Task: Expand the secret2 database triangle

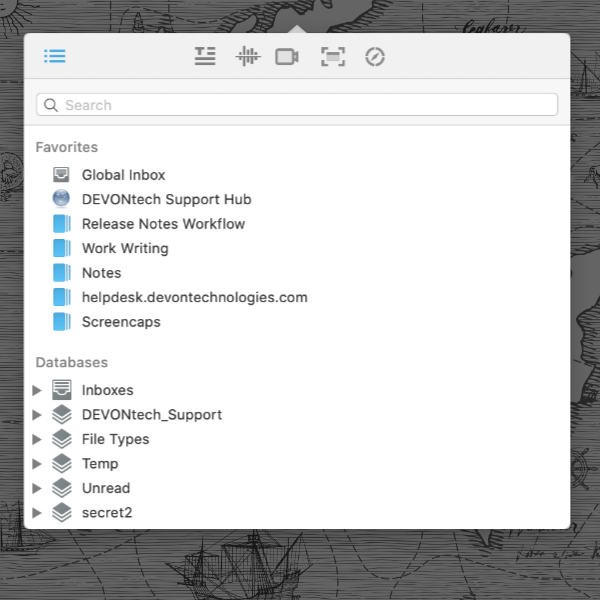Action: tap(37, 513)
